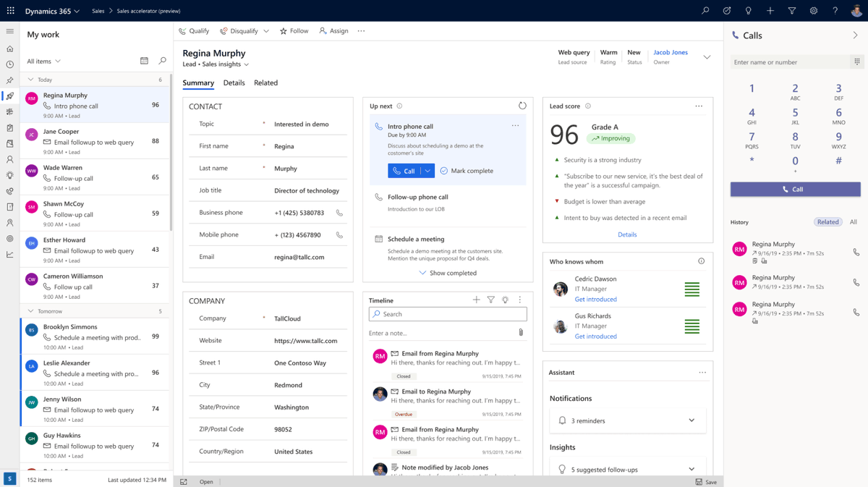The image size is (868, 487).
Task: Open the calendar view icon in My work
Action: click(x=144, y=61)
